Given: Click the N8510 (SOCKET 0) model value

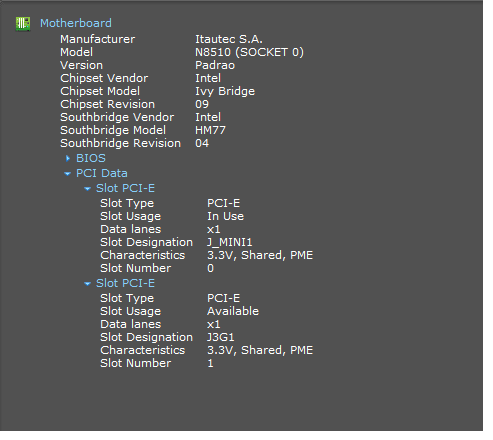Looking at the screenshot, I should tap(249, 52).
